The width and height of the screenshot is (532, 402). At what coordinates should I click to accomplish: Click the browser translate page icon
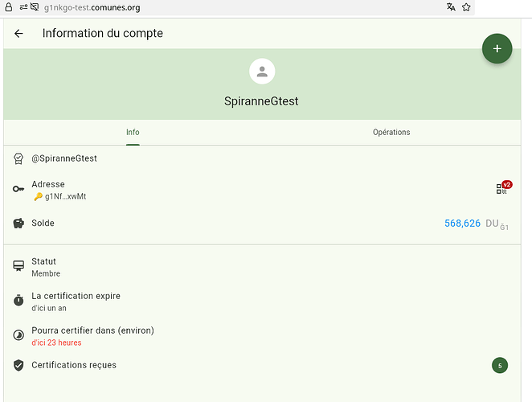tap(451, 6)
